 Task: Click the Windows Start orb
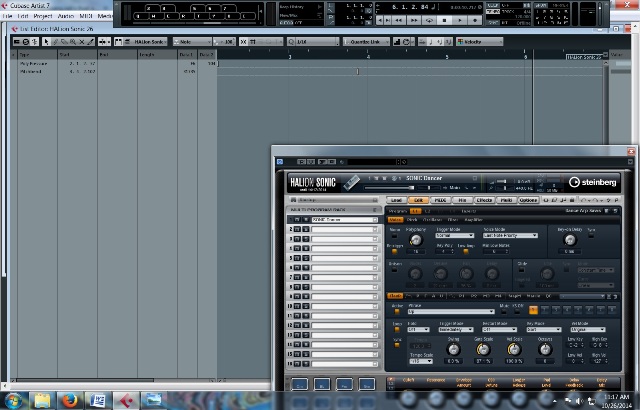[x=13, y=400]
